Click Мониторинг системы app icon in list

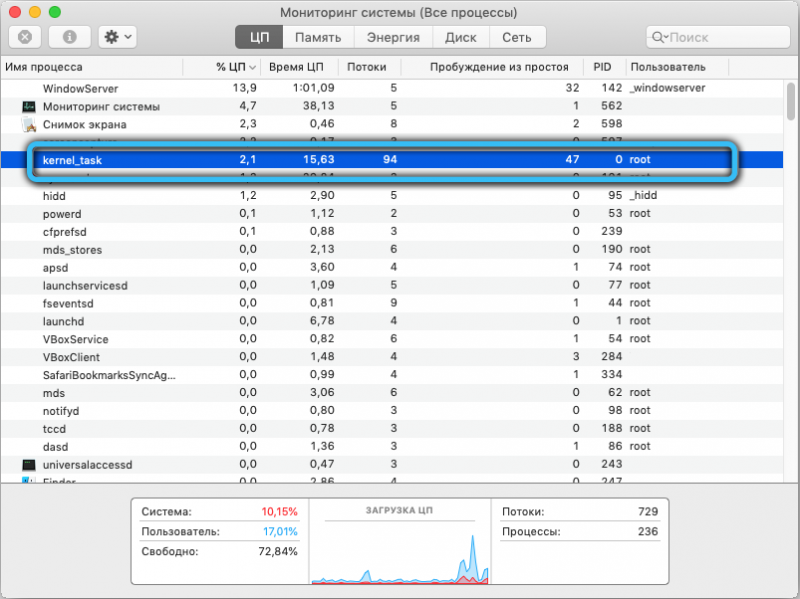click(29, 107)
